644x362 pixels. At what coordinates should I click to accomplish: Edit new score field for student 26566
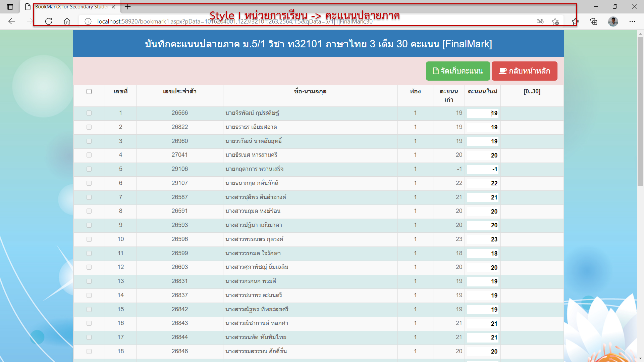482,113
